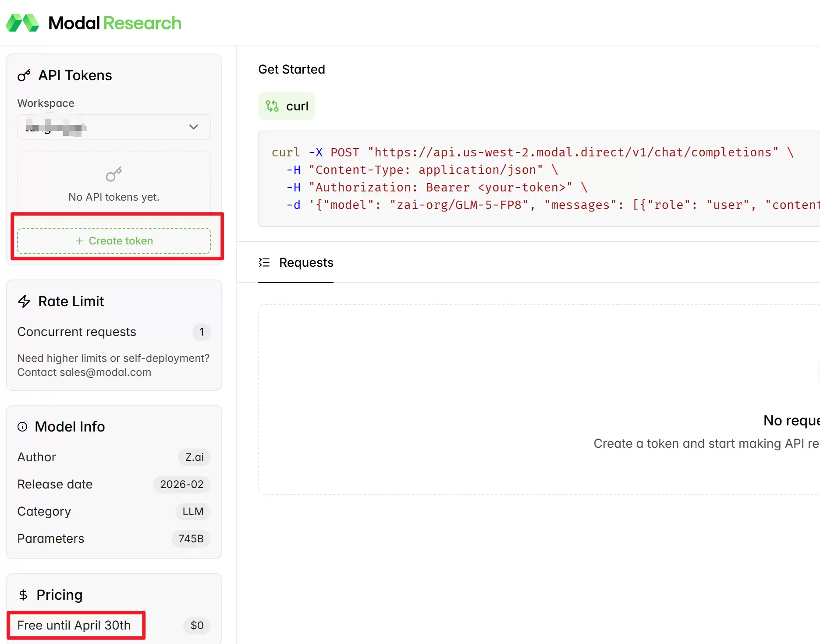Click the key icon beside API Tokens

[24, 75]
